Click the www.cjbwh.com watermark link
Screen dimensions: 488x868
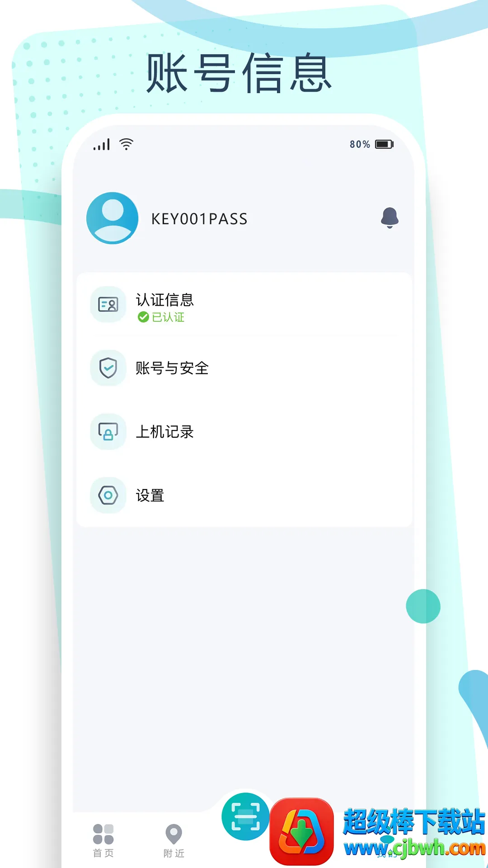[x=414, y=848]
